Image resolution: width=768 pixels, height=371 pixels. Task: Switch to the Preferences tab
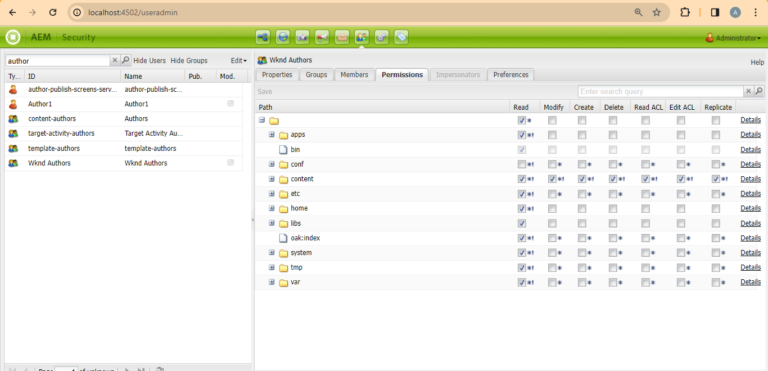pos(511,75)
